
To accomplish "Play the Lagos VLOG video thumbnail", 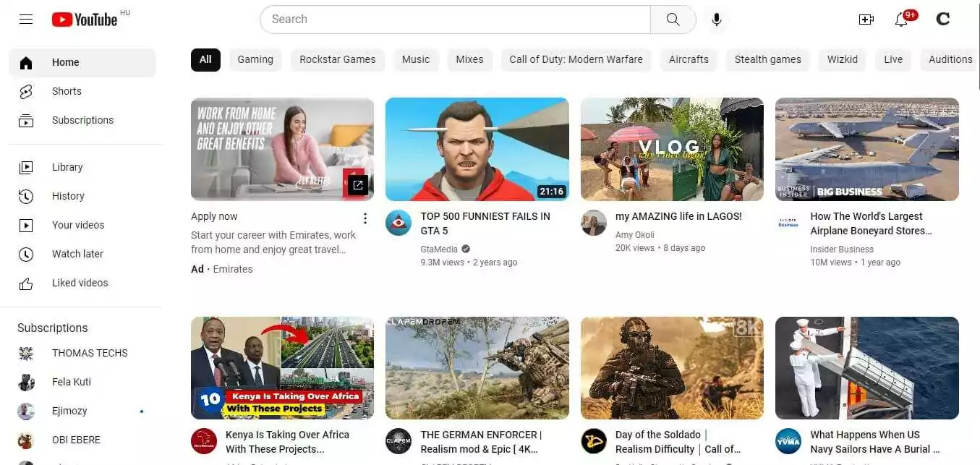I will point(672,149).
